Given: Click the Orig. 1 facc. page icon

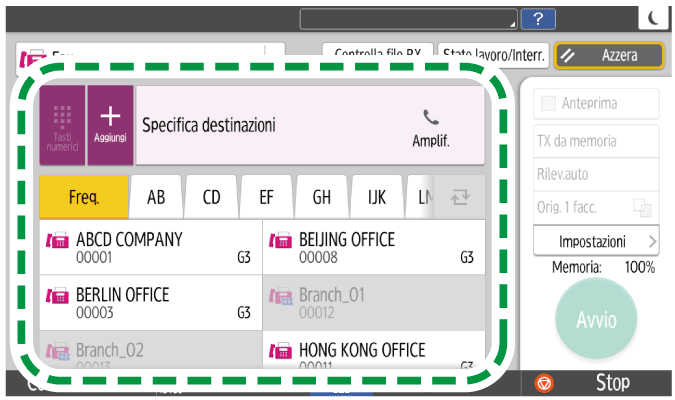Looking at the screenshot, I should coord(641,208).
